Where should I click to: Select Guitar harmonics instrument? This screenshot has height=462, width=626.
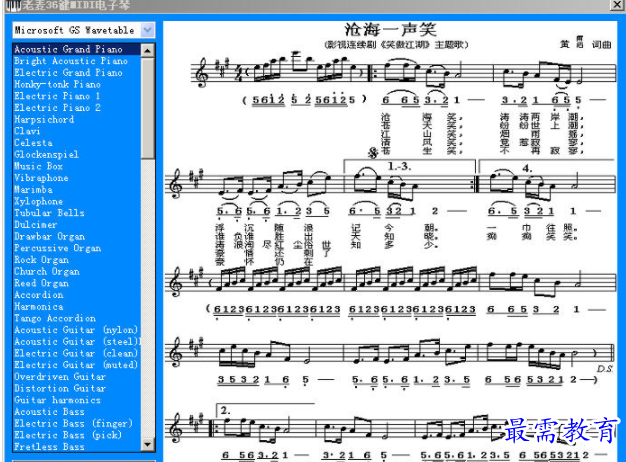tap(77, 400)
